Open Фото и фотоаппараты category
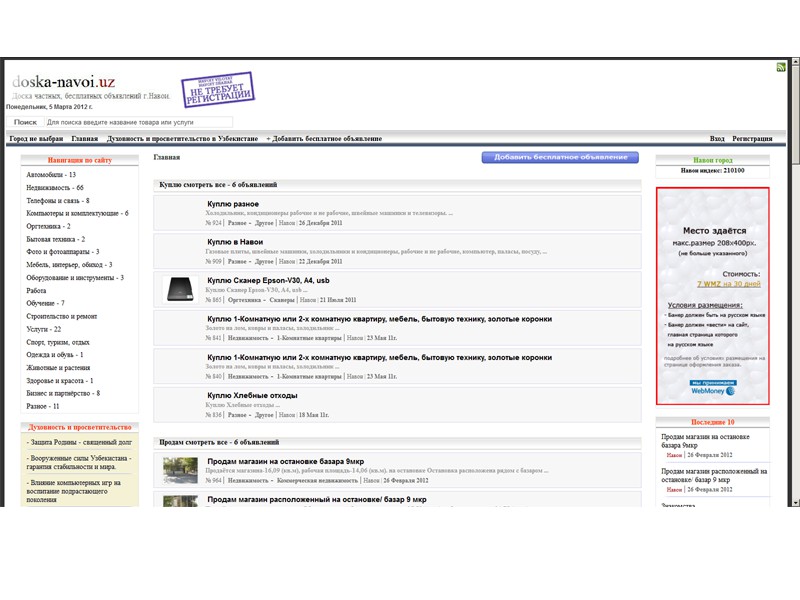Screen dimensions: 800x600 pyautogui.click(x=63, y=252)
